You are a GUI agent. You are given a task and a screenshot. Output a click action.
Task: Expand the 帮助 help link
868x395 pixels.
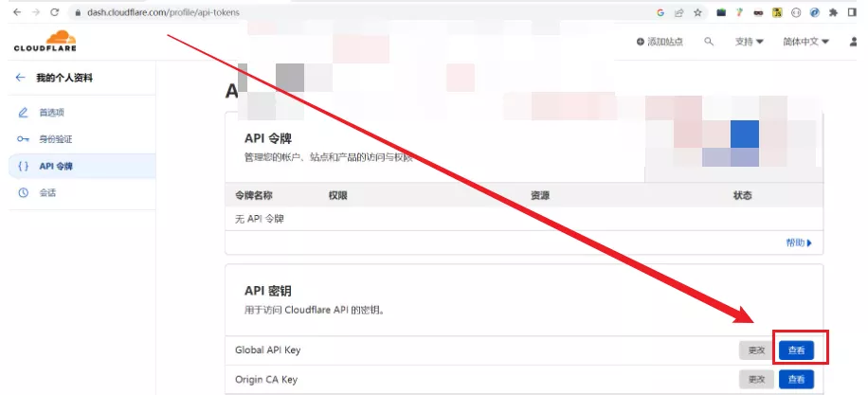click(x=799, y=242)
